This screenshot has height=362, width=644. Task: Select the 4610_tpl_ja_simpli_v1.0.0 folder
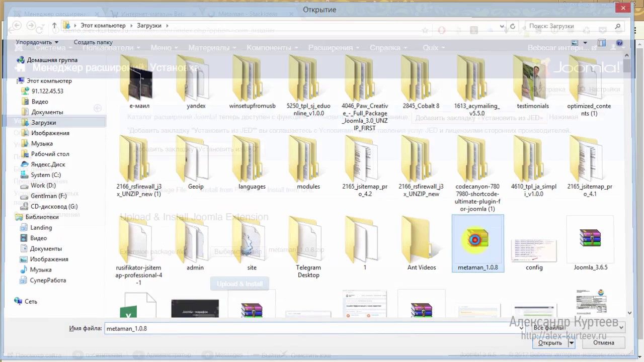tap(534, 166)
